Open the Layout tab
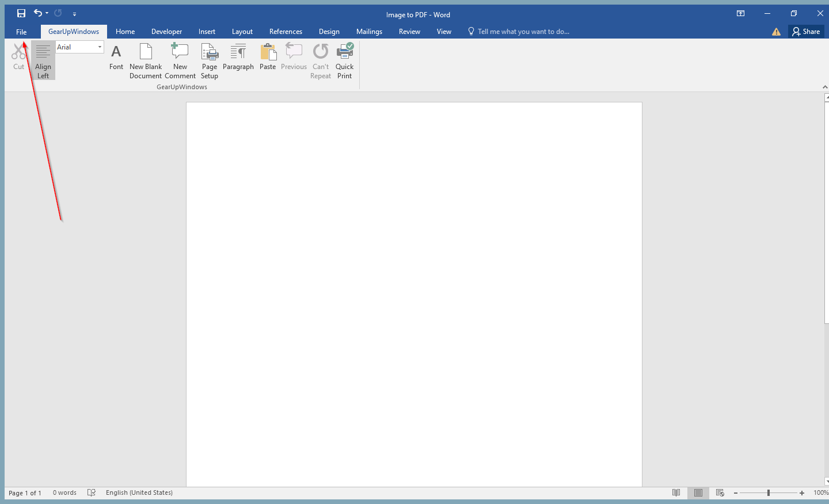The height and width of the screenshot is (504, 829). point(242,32)
